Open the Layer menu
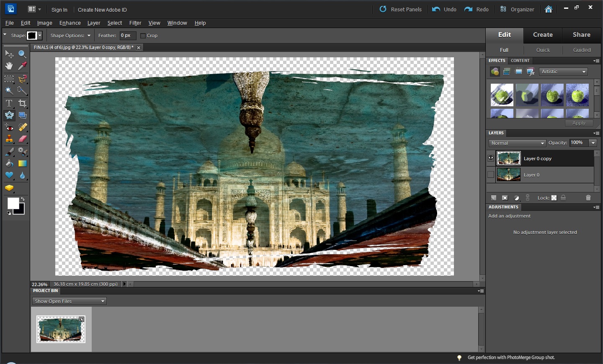This screenshot has width=603, height=364. [94, 23]
